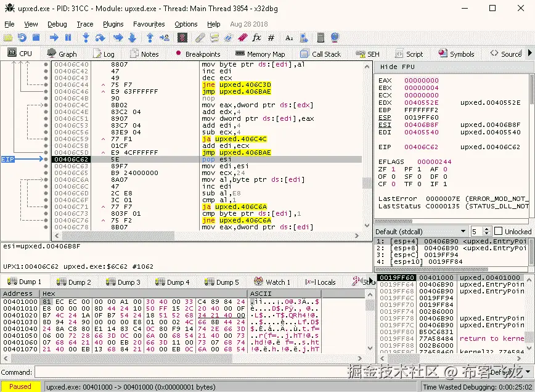Click the Command input field
535x392 pixels.
[261, 372]
